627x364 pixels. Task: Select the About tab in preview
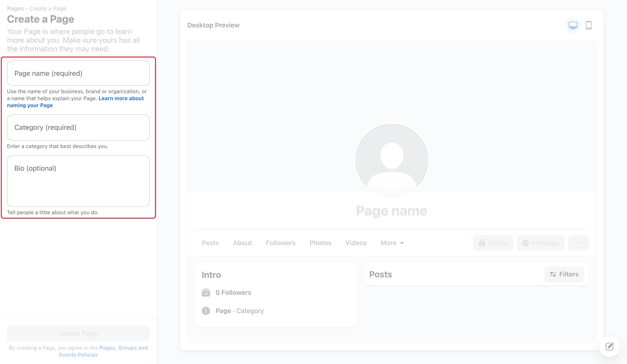coord(242,243)
